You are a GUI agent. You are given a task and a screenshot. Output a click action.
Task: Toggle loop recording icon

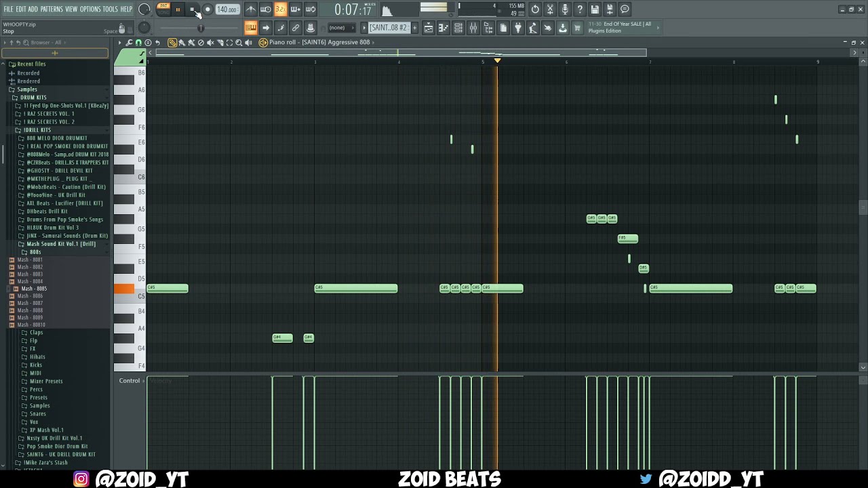click(x=310, y=9)
